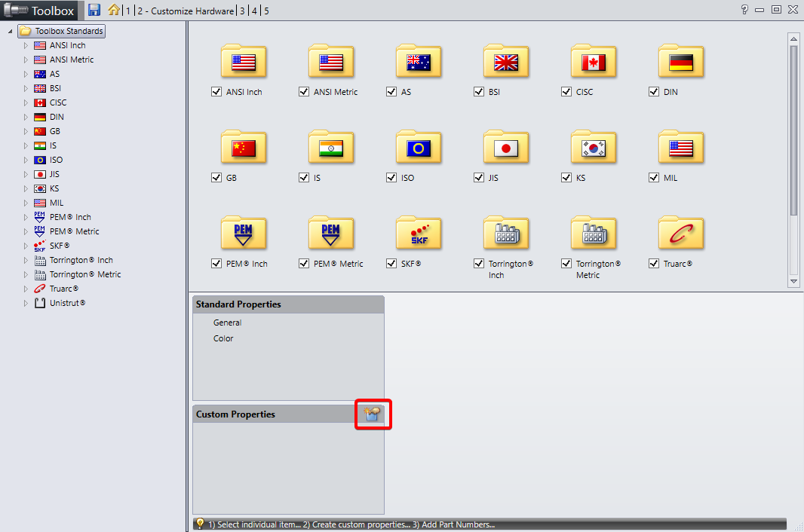Select General under Standard Properties

pos(227,323)
